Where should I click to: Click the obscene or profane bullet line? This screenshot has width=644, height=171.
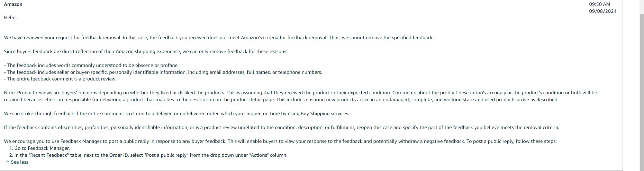coord(91,65)
